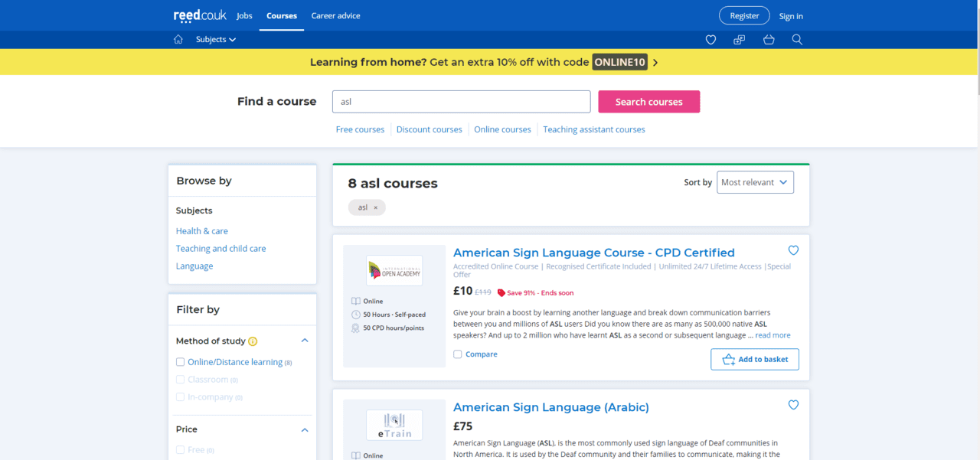Screen dimensions: 980x460
Task: Open the Career advice tab
Action: 335,15
